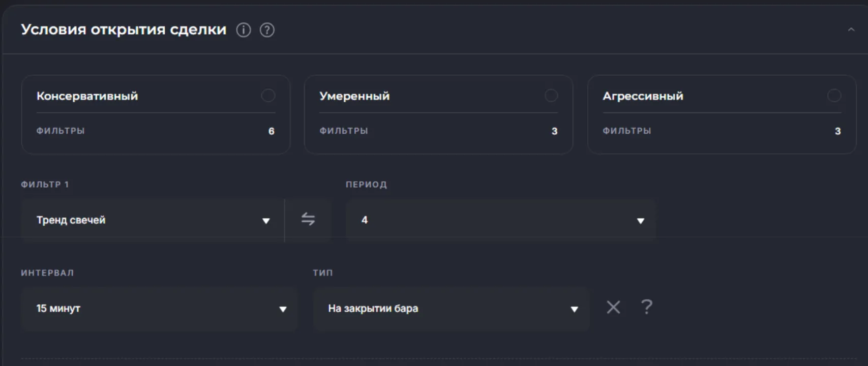Select the Умеренный radio button
868x366 pixels.
(551, 96)
